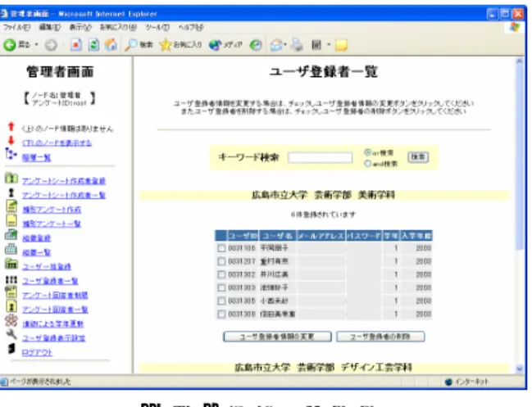Click the vertical scrollbar thumb of main frame
Viewport: 532px width, 407px height.
pos(519,157)
